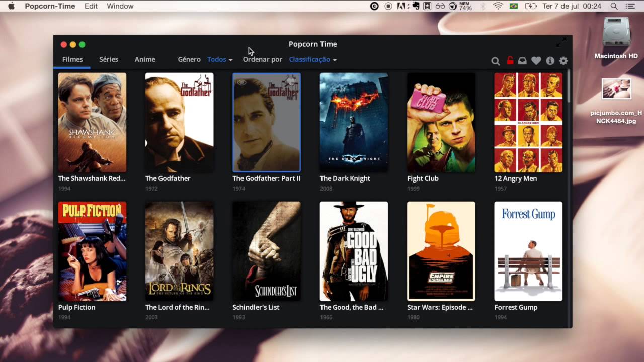
Task: Click the Evernote elephant menu bar icon
Action: (416, 6)
